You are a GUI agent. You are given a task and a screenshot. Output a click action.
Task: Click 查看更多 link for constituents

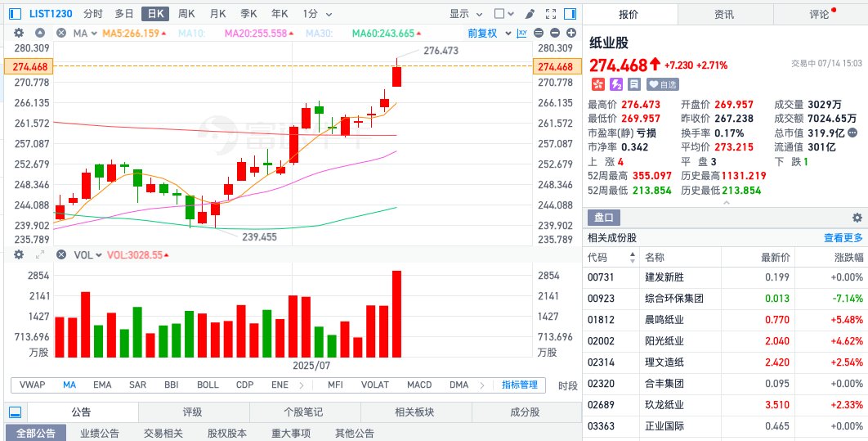pos(843,238)
